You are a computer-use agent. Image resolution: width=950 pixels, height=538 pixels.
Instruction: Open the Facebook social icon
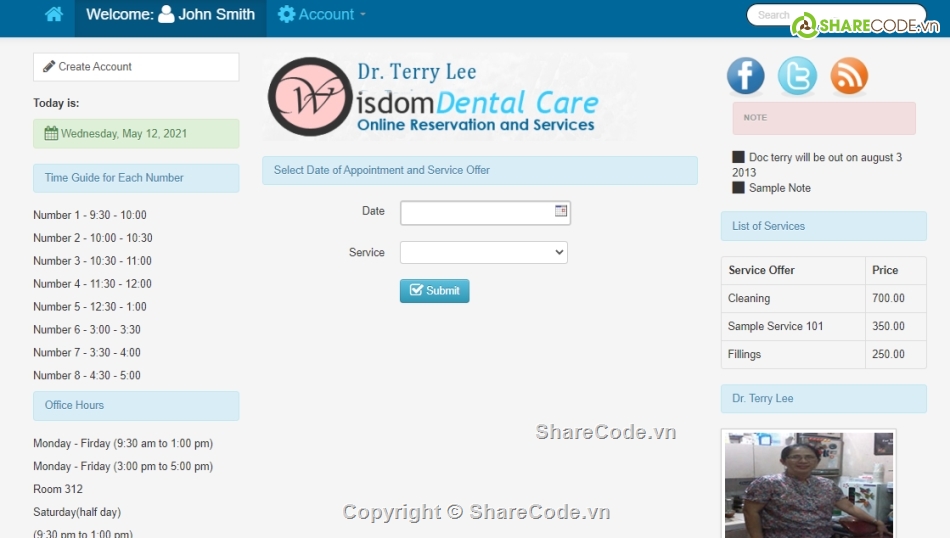(x=745, y=76)
